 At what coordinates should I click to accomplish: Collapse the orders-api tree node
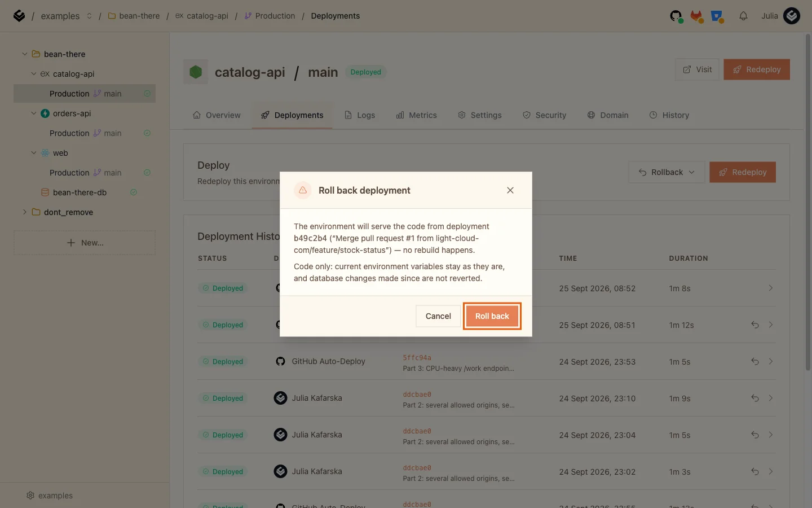[x=34, y=113]
